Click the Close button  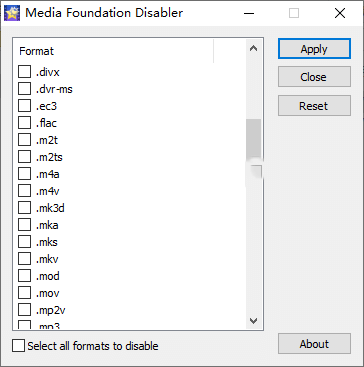[x=314, y=77]
